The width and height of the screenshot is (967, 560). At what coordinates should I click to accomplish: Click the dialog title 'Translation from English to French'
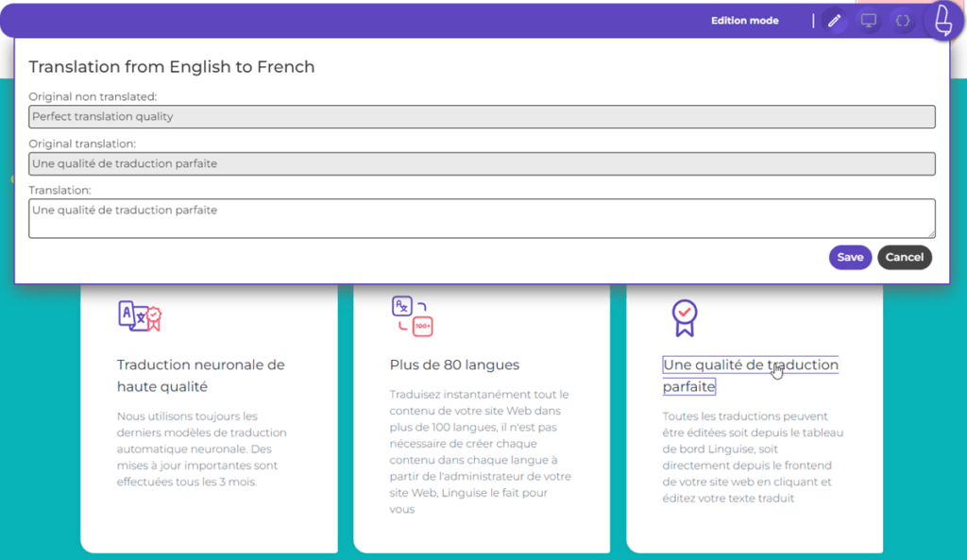tap(172, 67)
